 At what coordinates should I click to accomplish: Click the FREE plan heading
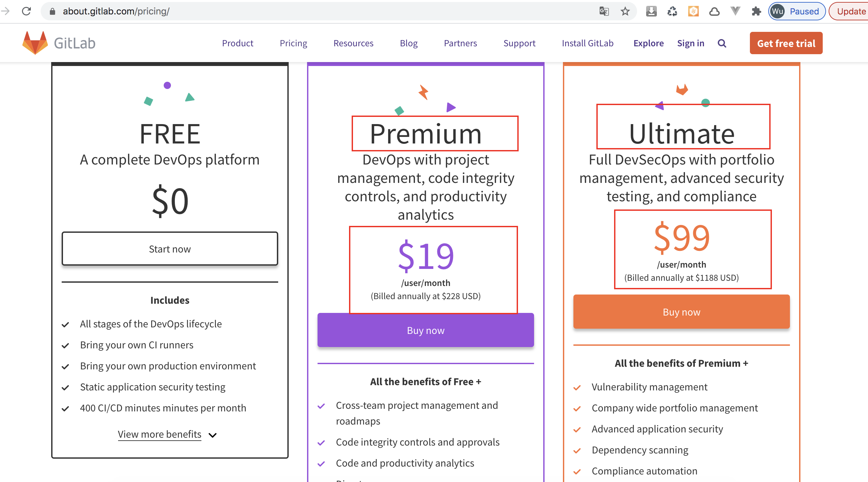click(170, 134)
